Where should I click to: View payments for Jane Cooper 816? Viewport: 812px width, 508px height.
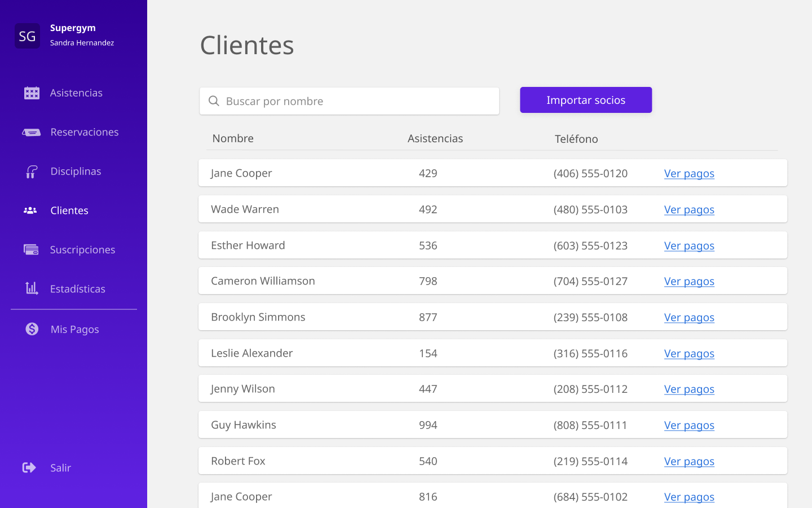[689, 497]
